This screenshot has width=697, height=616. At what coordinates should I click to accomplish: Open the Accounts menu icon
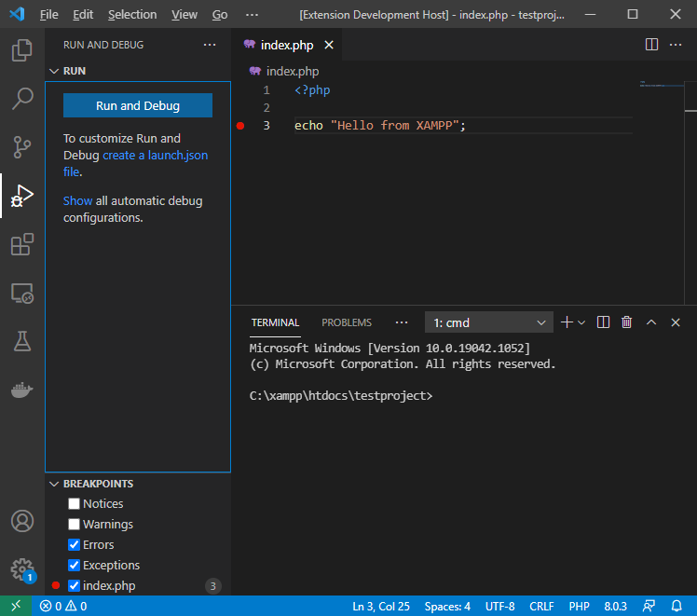21,521
